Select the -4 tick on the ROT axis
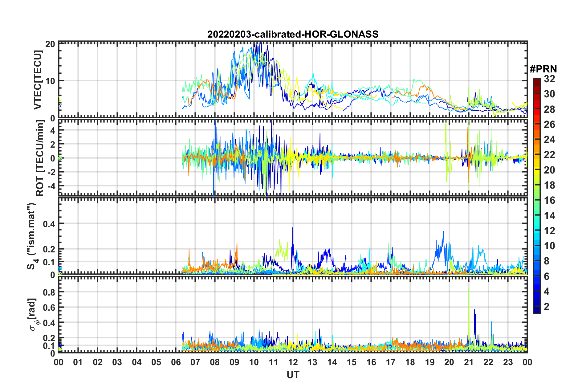 coord(51,186)
